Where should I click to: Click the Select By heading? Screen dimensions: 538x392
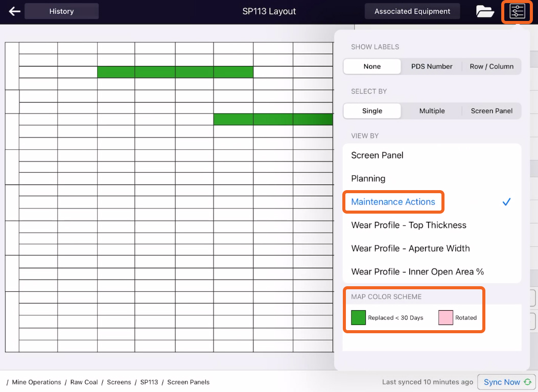368,91
